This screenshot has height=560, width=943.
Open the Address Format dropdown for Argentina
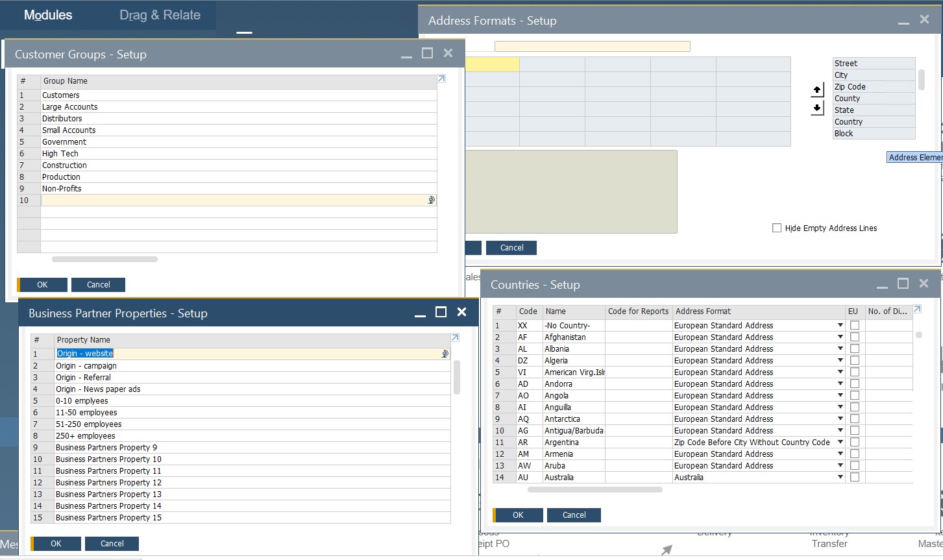pos(840,442)
